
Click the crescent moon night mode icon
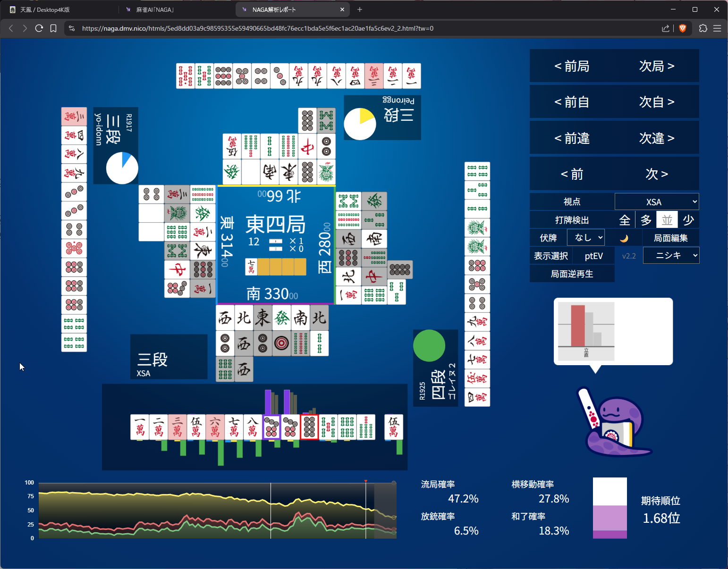[624, 238]
